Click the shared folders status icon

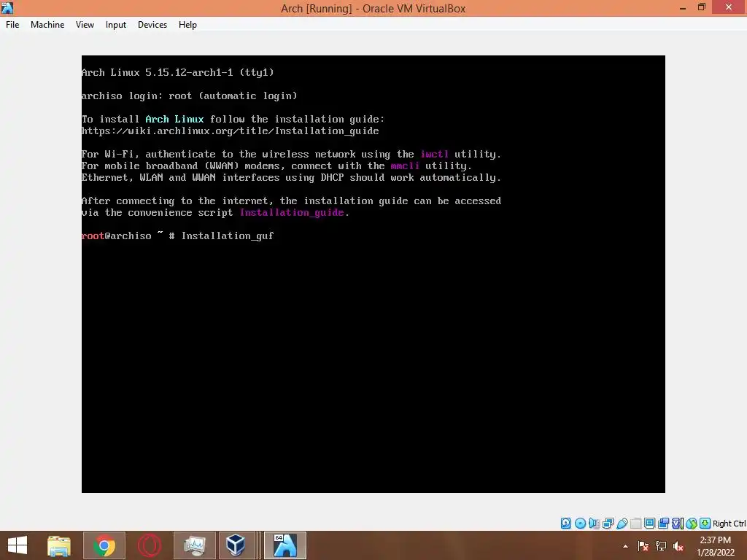635,524
